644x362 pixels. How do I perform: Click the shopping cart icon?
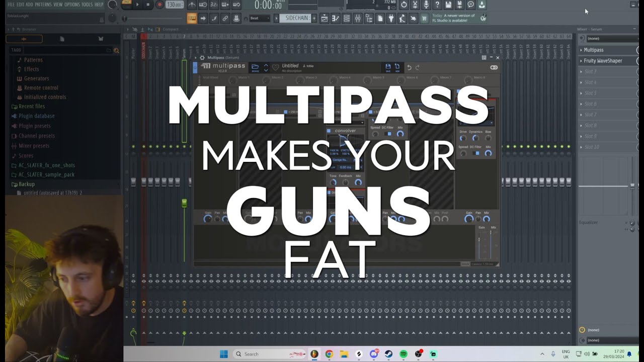(424, 18)
